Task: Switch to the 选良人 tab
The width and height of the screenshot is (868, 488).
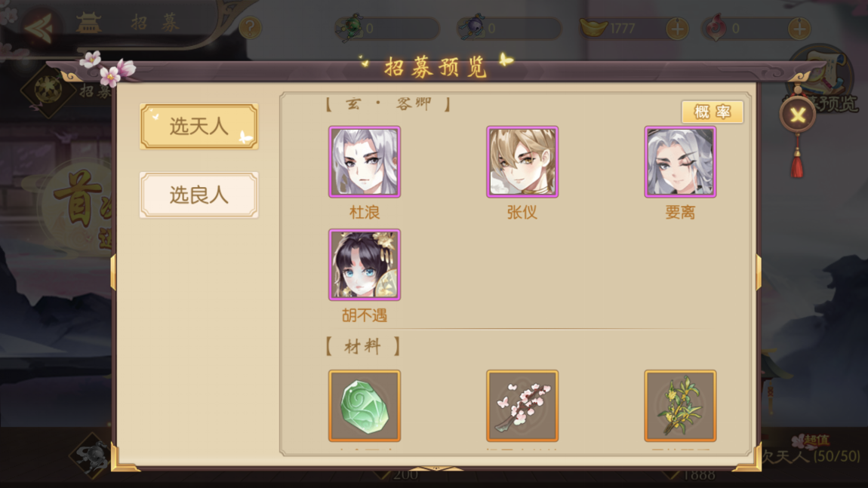Action: (x=199, y=195)
